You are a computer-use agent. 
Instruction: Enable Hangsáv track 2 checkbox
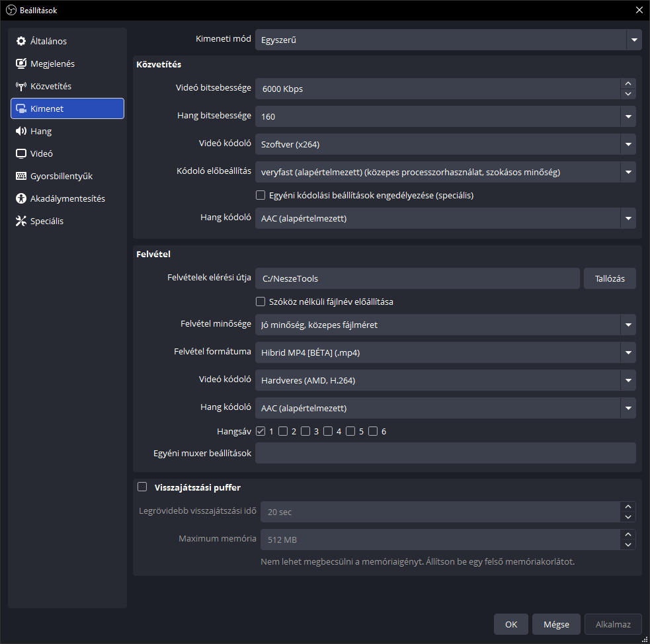(x=284, y=430)
